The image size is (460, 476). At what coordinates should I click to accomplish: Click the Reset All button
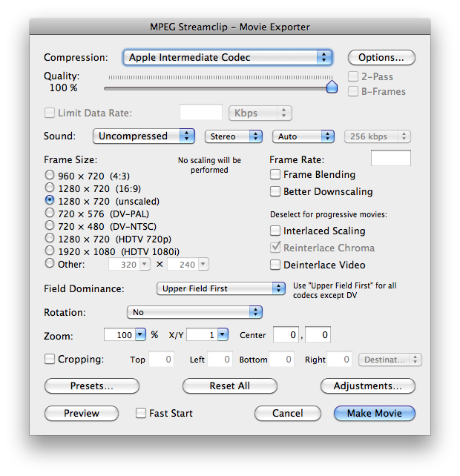point(230,386)
